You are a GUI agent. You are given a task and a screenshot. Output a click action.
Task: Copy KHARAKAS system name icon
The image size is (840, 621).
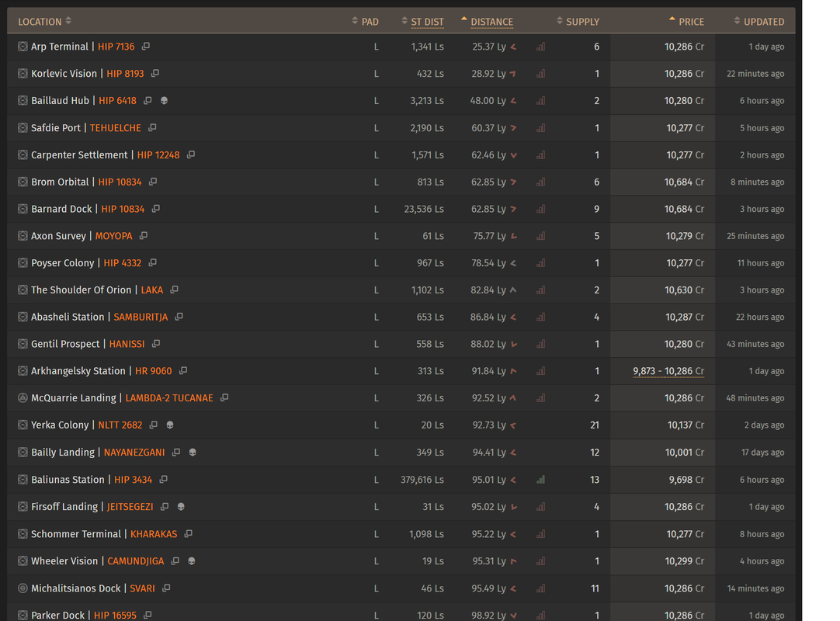189,533
